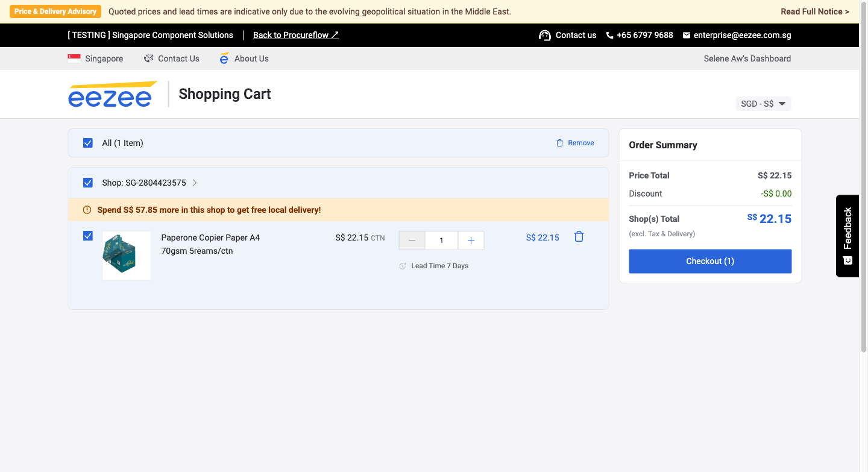
Task: Click Read Full Notice link
Action: pos(815,11)
